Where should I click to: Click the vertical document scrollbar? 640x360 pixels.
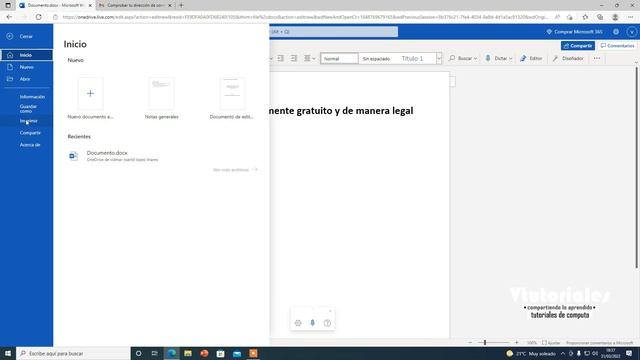coord(636,167)
